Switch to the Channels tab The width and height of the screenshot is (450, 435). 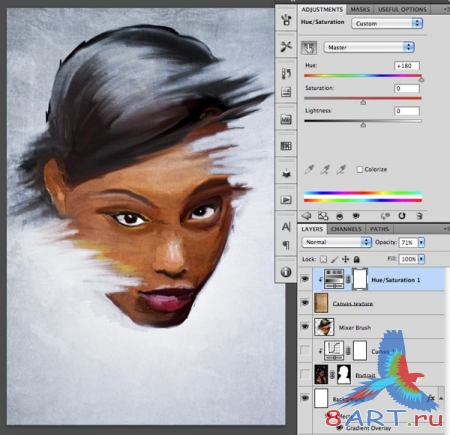(346, 229)
